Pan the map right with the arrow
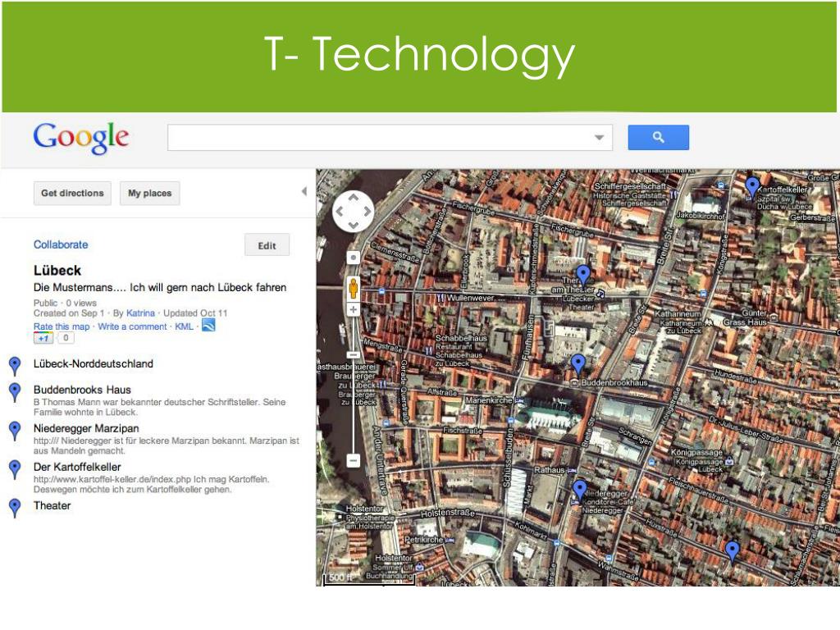Screen dimensions: 840x630 click(x=367, y=211)
